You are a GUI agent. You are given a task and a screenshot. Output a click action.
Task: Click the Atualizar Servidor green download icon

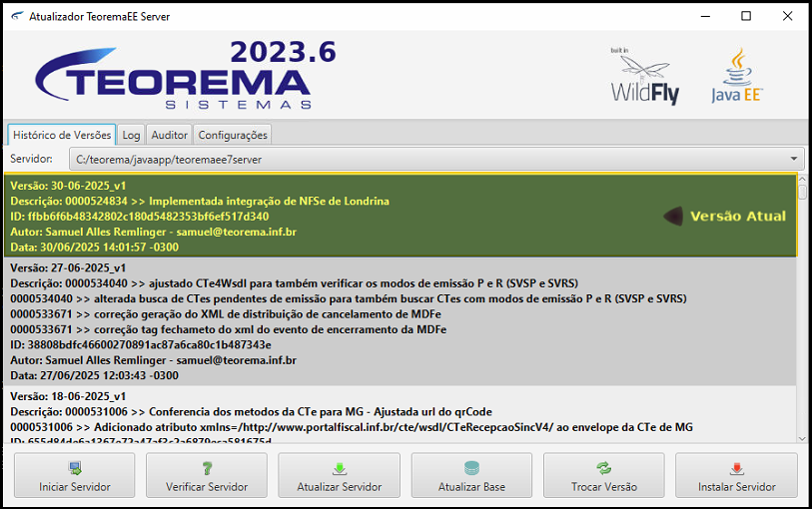point(340,469)
